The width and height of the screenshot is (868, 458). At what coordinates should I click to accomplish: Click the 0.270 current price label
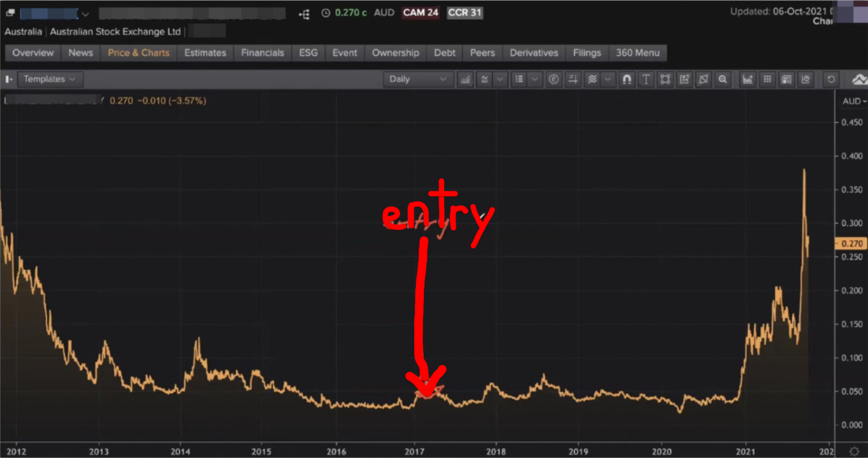852,244
